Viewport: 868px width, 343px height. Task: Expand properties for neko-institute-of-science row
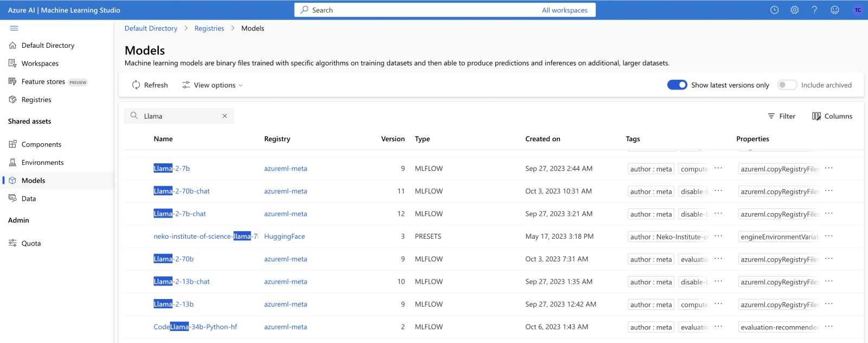[x=829, y=236]
